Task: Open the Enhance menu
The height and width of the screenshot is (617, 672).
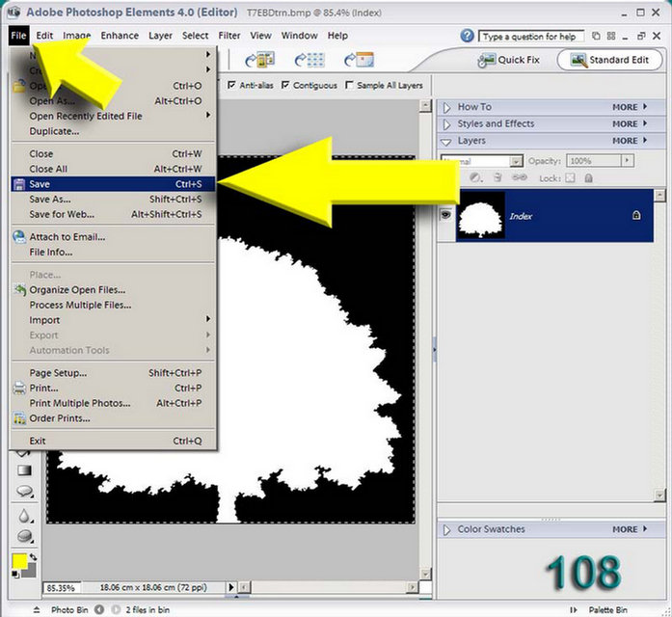Action: pos(120,36)
